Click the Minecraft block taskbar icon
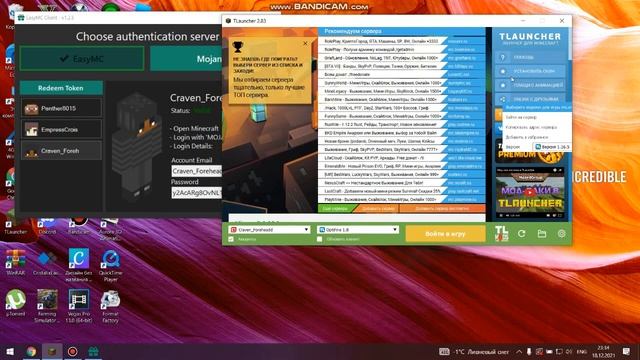Image resolution: width=640 pixels, height=360 pixels. coord(52,351)
